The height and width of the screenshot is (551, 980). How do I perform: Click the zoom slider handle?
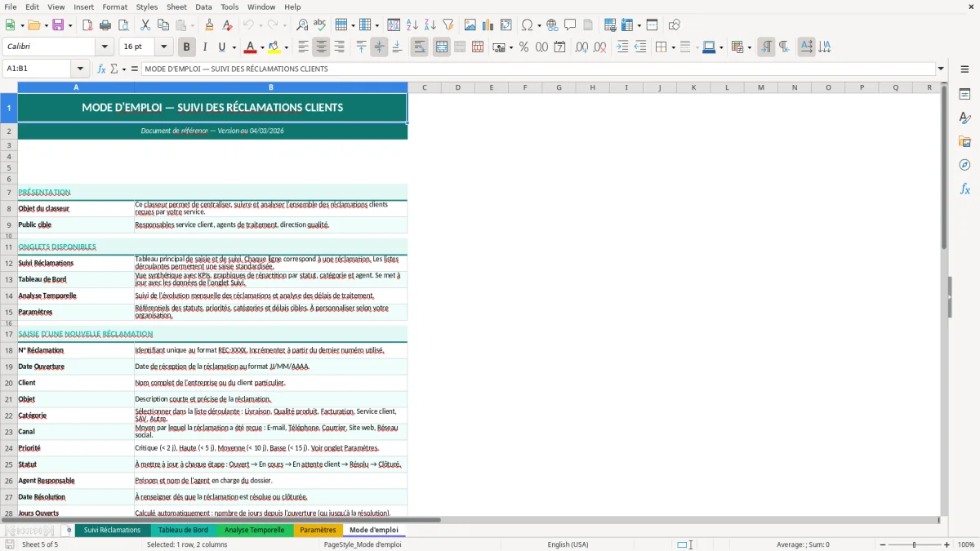coord(914,544)
